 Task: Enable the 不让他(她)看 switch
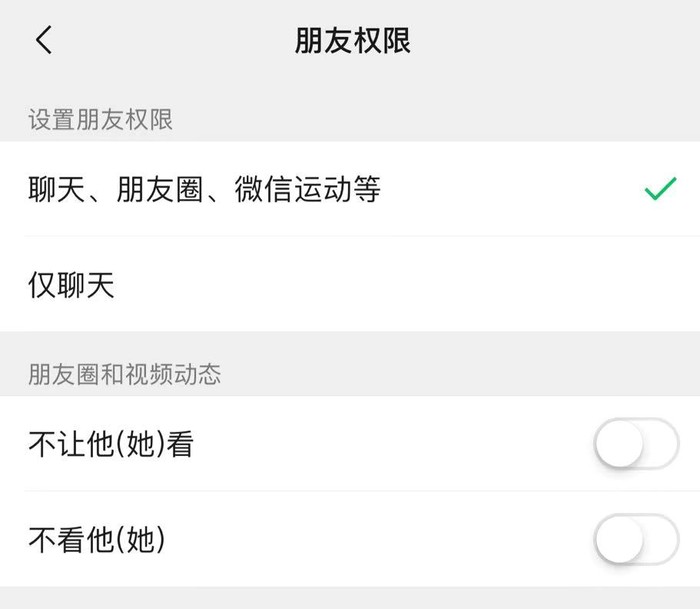(x=636, y=444)
